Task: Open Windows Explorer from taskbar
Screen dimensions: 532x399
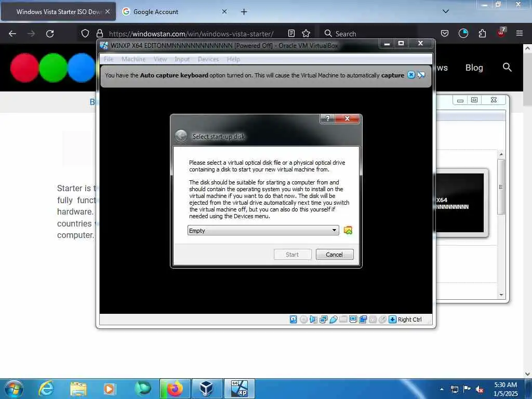Action: pyautogui.click(x=78, y=389)
